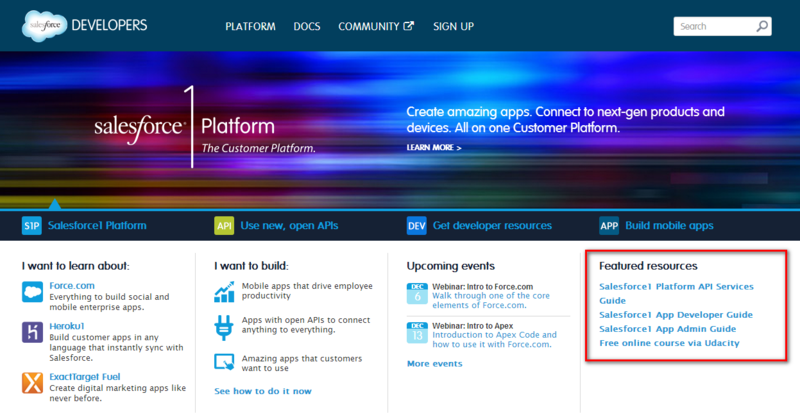The image size is (800, 414).
Task: Click the bar chart growth icon
Action: click(x=224, y=292)
